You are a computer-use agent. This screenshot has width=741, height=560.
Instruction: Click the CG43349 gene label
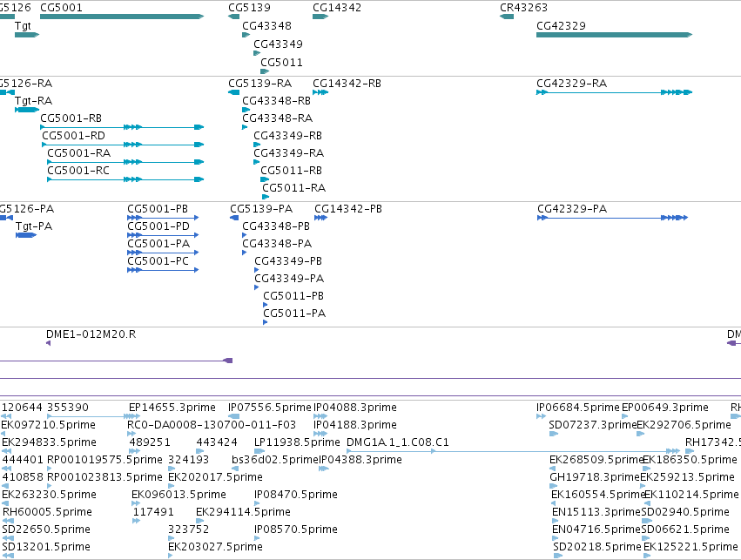[x=279, y=44]
